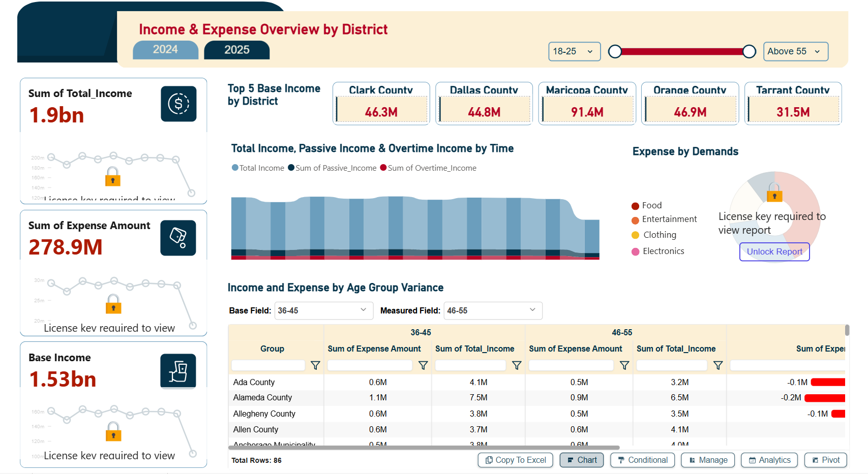Toggle Sum of Passive_Income legend marker

click(x=291, y=168)
